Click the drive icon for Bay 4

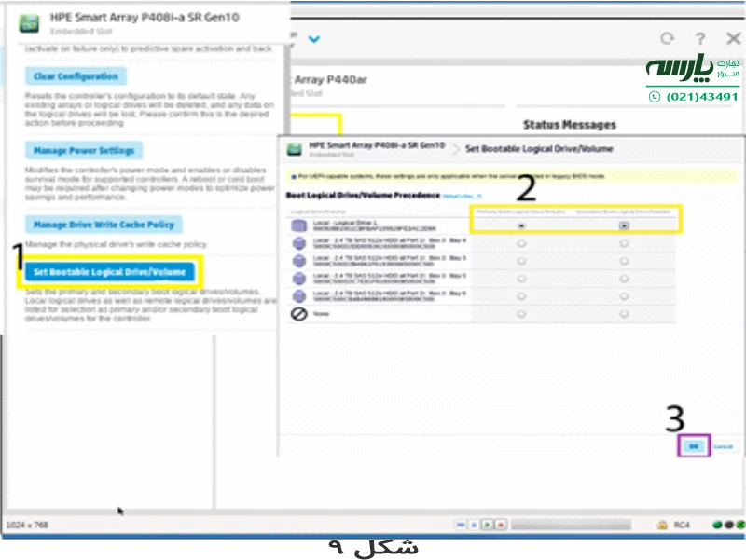tap(298, 243)
